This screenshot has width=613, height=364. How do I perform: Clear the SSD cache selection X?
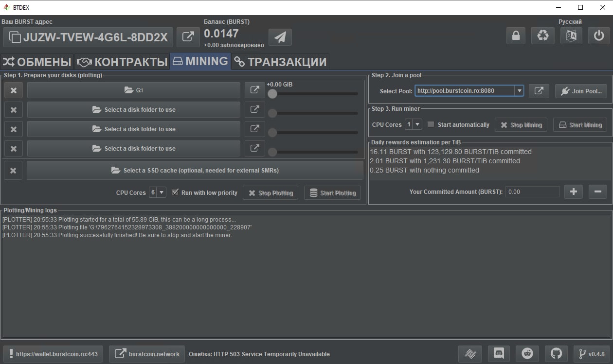tap(13, 171)
